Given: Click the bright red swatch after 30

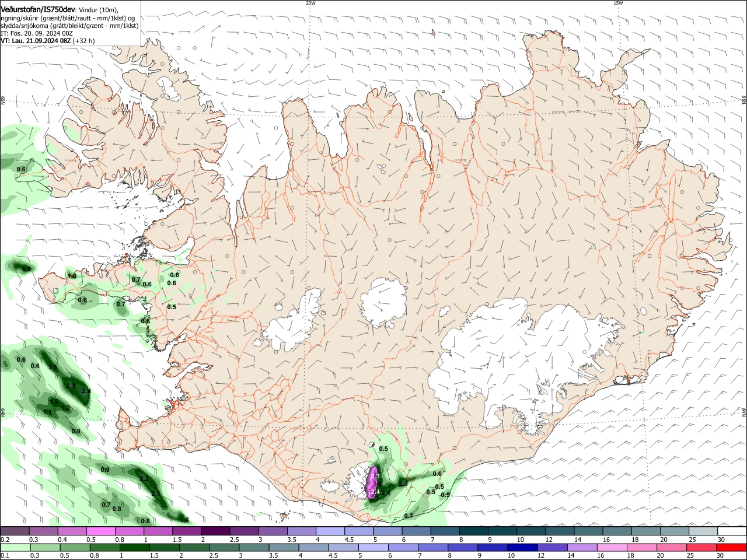Looking at the screenshot, I should (730, 547).
